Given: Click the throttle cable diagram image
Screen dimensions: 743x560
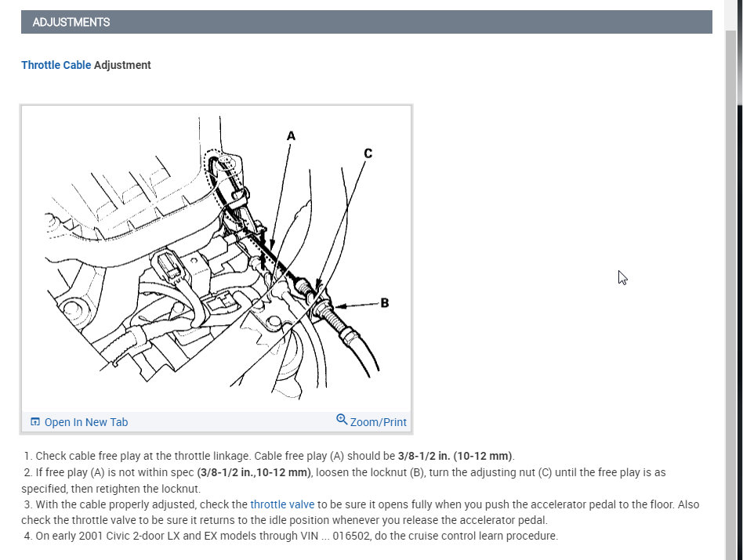Looking at the screenshot, I should tap(216, 258).
